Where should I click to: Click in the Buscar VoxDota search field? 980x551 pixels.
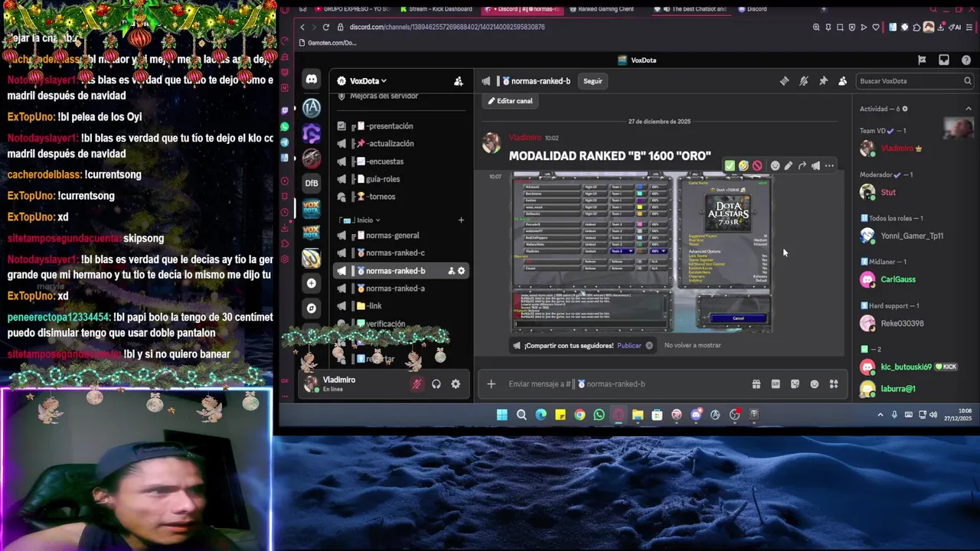tap(914, 81)
